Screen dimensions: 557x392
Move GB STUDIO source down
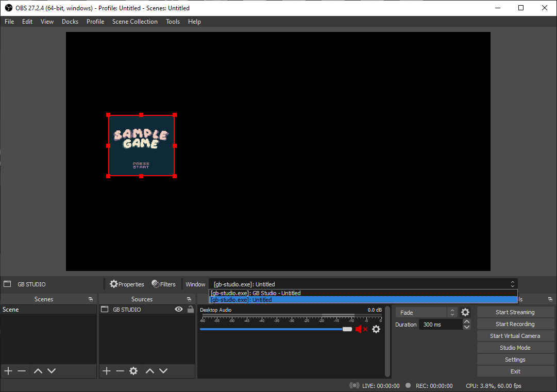(163, 371)
